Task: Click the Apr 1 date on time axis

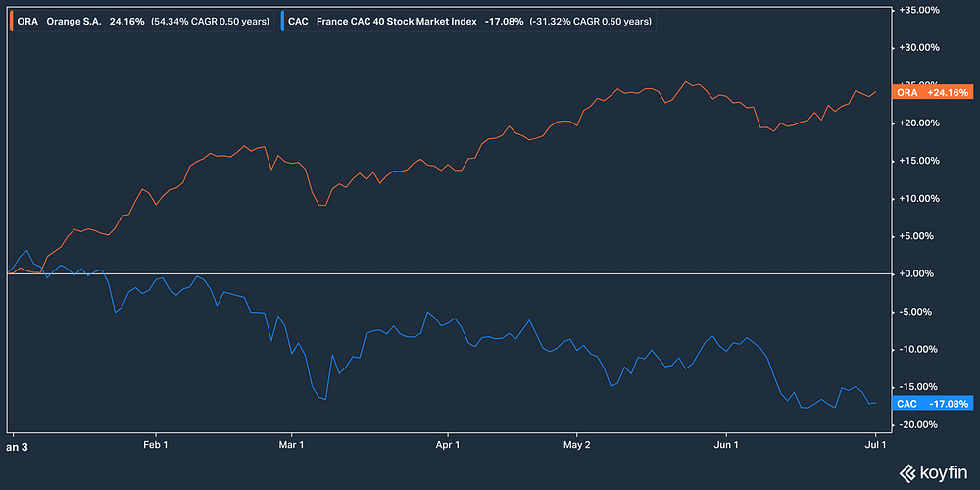Action: (x=448, y=445)
